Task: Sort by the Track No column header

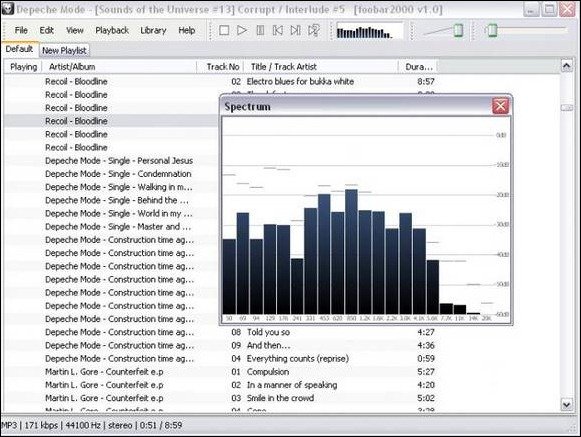Action: (x=220, y=67)
